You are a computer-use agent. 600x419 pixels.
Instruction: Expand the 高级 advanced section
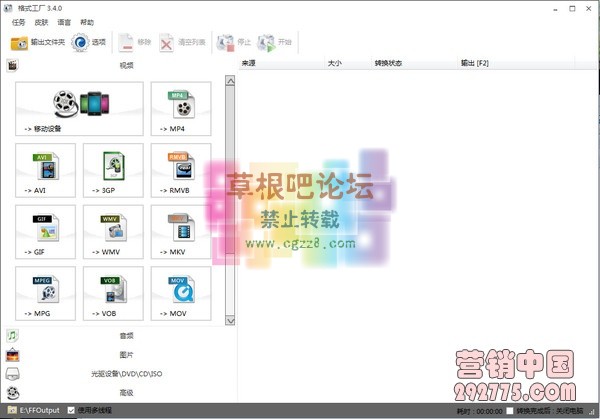click(126, 393)
